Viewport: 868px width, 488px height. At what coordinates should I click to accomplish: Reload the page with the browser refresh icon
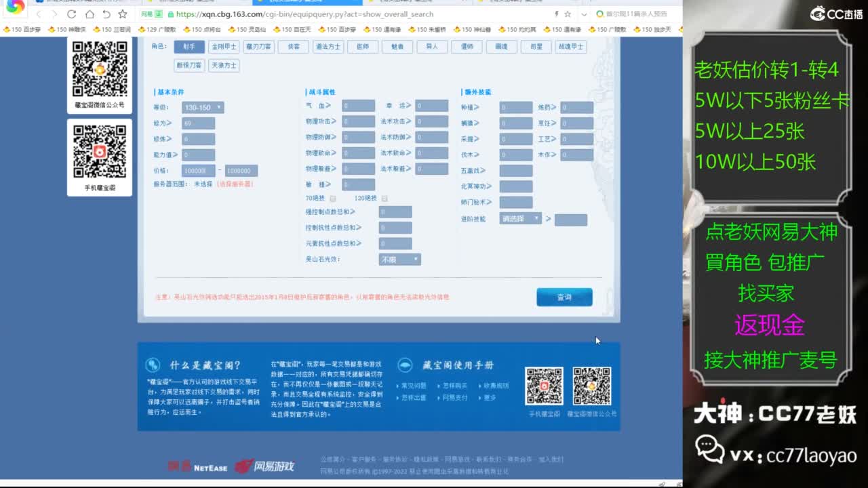(x=71, y=14)
